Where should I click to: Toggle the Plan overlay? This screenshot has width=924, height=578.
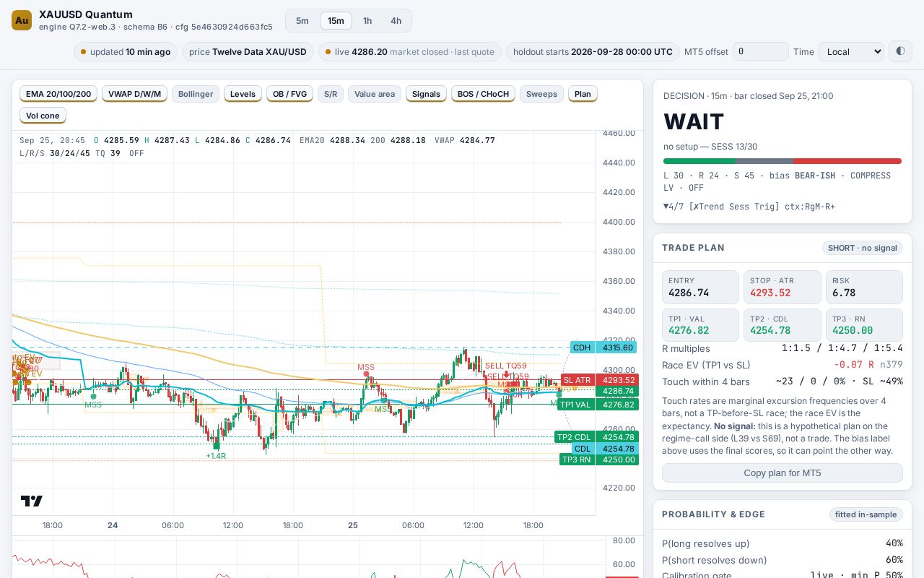[x=583, y=94]
